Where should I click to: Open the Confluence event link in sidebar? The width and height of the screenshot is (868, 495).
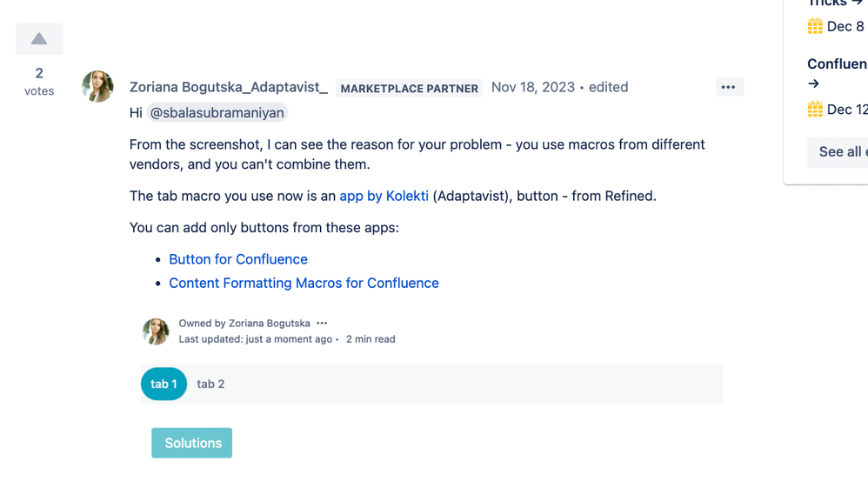[x=837, y=73]
